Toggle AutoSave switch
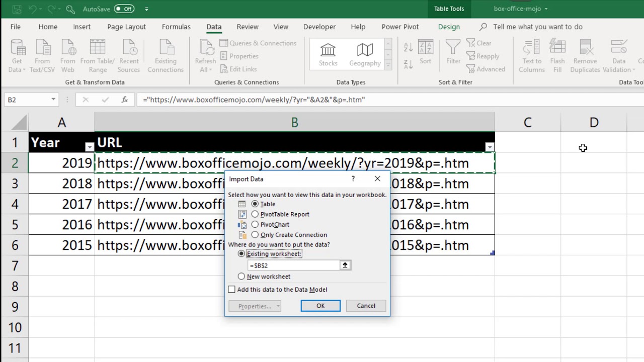 coord(124,9)
